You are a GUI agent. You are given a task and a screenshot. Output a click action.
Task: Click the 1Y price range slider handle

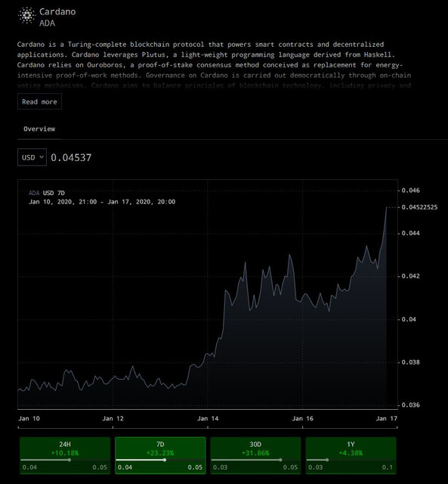327,460
